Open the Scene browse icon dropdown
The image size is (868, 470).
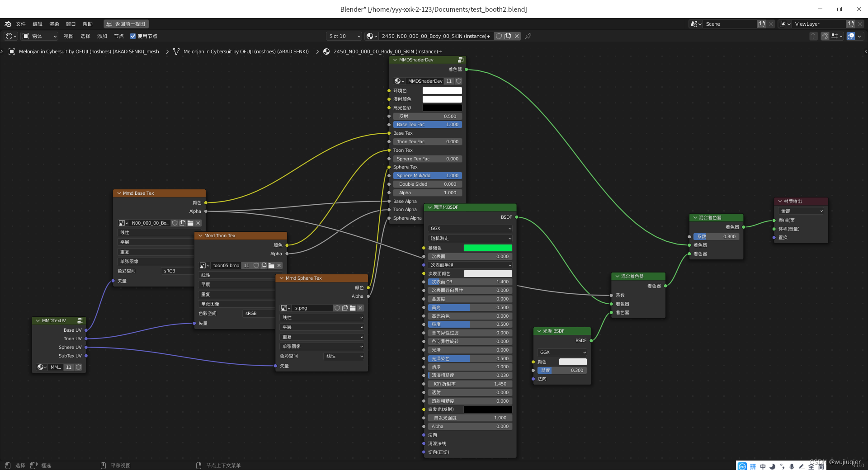pos(696,24)
